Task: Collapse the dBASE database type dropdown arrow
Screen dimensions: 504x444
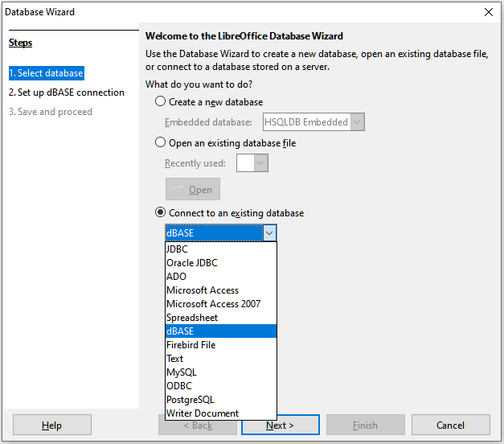Action: 269,233
